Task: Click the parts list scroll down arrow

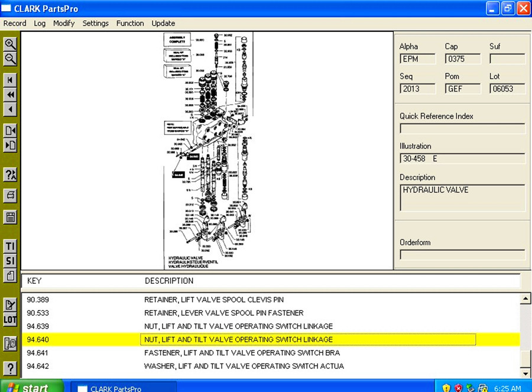Action: (525, 373)
